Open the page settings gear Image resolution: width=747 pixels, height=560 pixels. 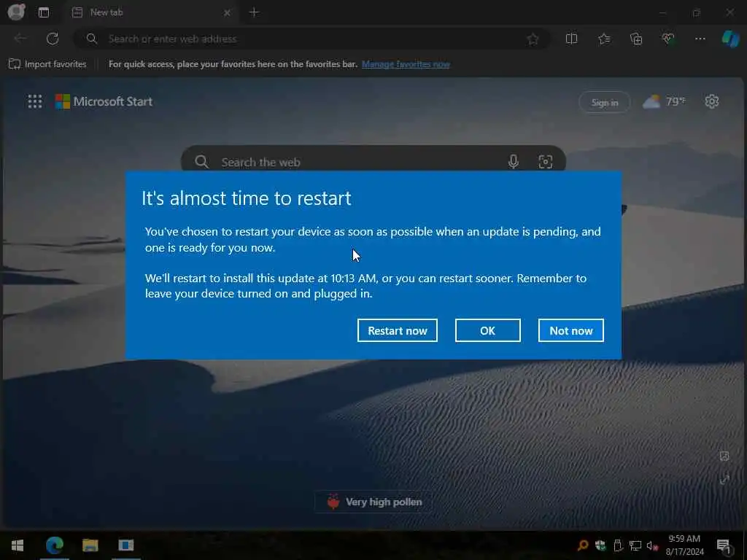712,101
